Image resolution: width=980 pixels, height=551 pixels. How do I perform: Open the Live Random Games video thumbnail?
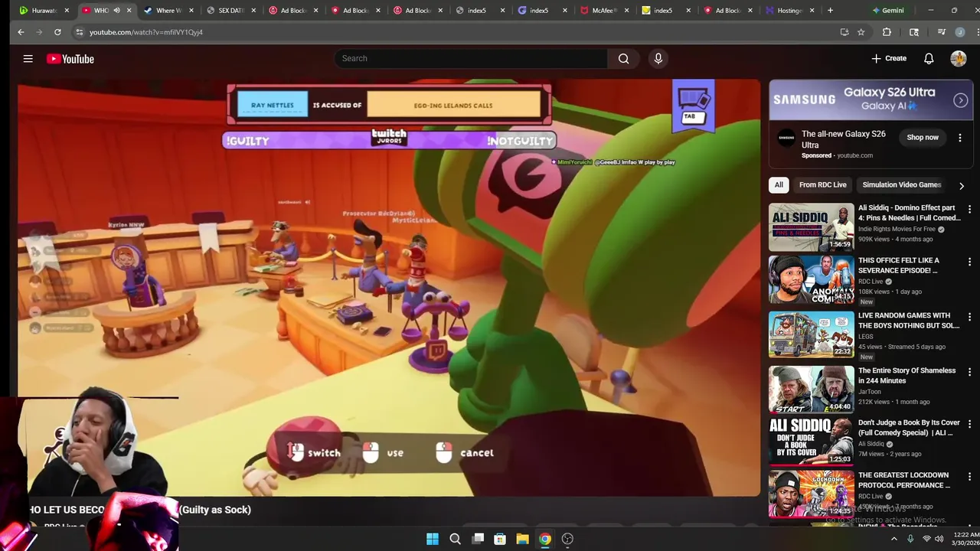click(811, 334)
